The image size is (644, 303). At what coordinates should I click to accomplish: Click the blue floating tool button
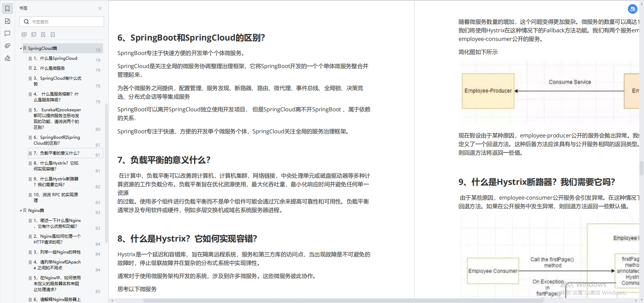point(632,9)
